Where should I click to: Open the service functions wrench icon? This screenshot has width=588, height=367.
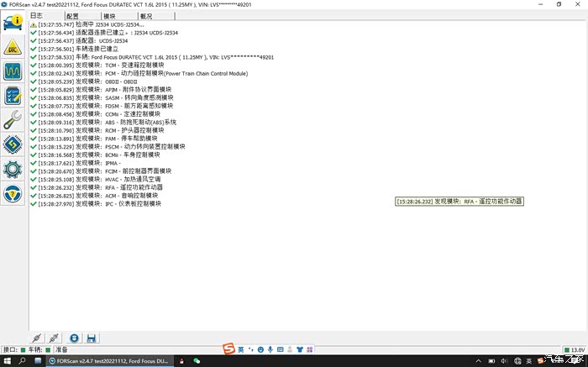[13, 120]
